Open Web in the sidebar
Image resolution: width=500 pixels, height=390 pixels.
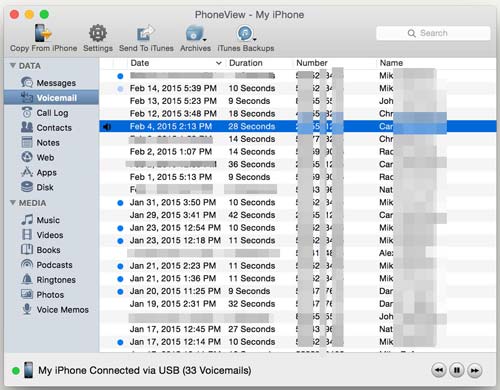tap(51, 157)
